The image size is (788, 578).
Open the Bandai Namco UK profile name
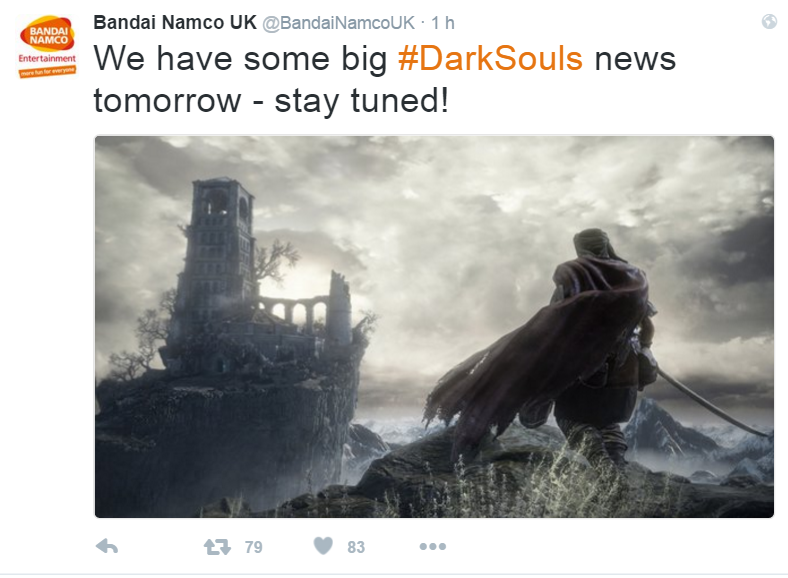(175, 23)
